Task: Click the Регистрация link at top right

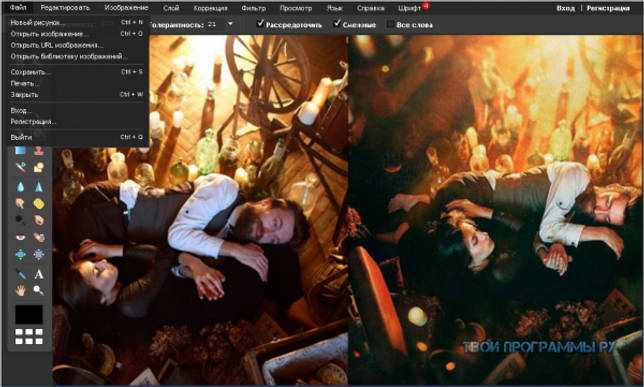Action: [x=608, y=8]
